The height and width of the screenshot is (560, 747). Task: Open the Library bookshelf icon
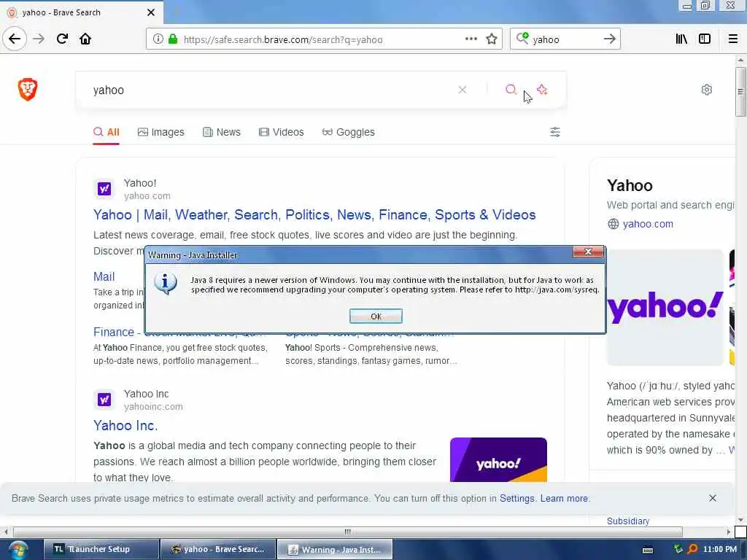click(x=681, y=39)
